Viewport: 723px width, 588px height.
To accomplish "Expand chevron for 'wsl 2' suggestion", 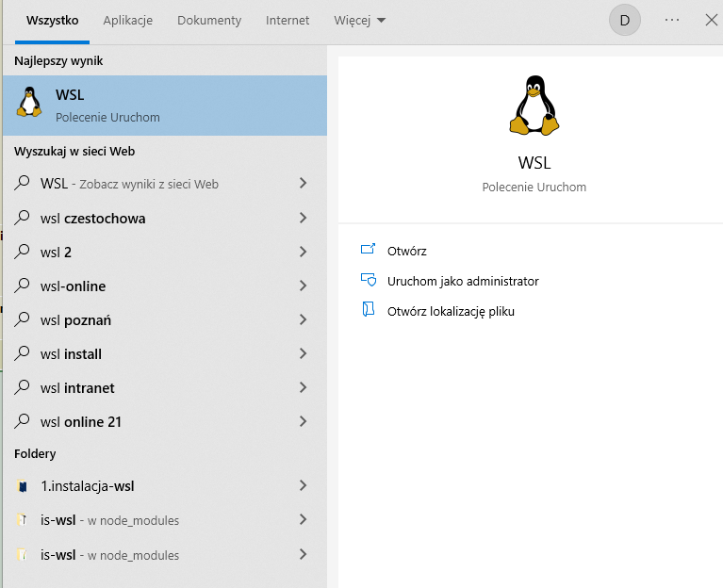I will pyautogui.click(x=303, y=252).
